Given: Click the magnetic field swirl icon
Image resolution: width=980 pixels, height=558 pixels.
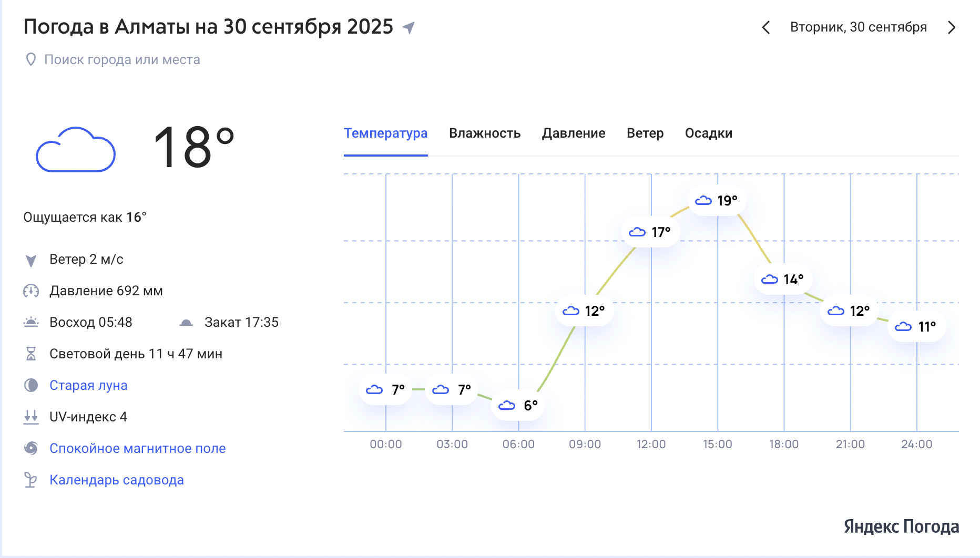Looking at the screenshot, I should point(31,448).
